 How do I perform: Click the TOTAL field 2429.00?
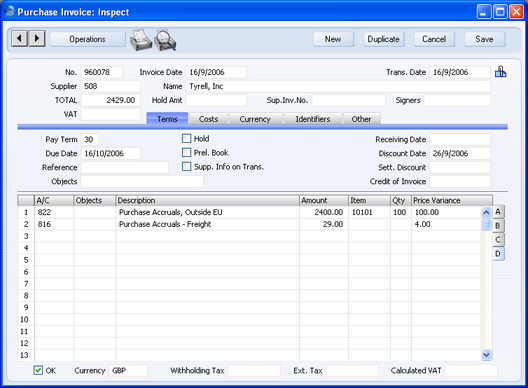coord(110,100)
